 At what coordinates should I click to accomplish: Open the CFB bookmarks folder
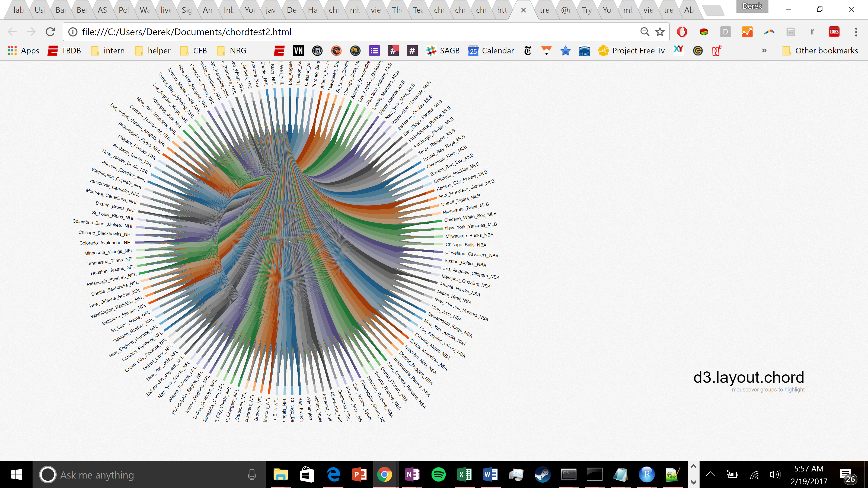[194, 51]
